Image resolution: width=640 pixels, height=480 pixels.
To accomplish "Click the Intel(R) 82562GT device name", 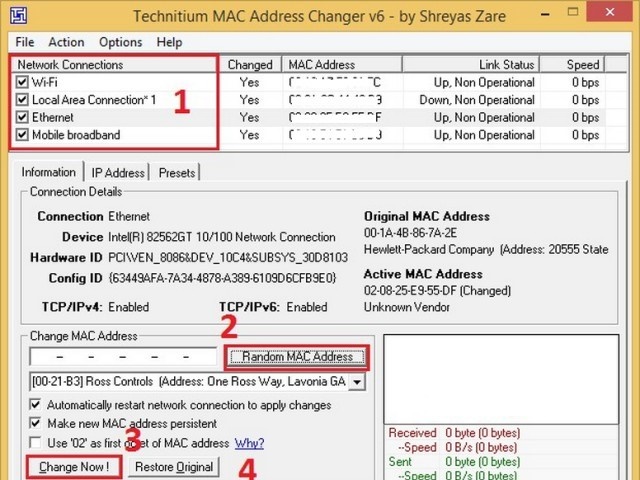I will 222,237.
